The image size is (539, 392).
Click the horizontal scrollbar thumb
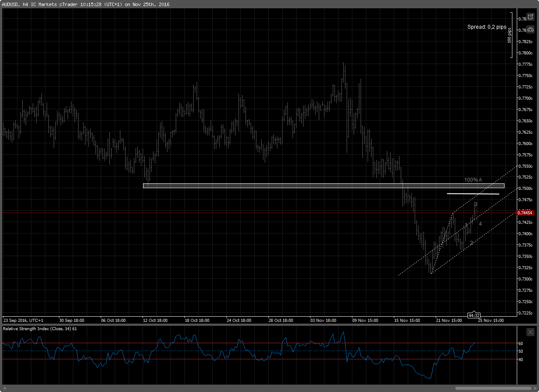pos(493,388)
